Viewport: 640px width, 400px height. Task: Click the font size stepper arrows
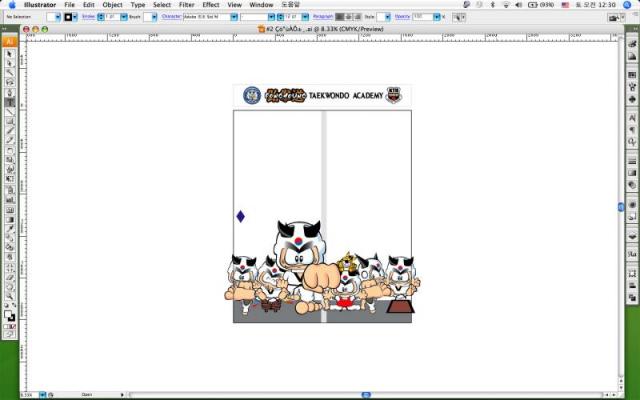(x=280, y=17)
